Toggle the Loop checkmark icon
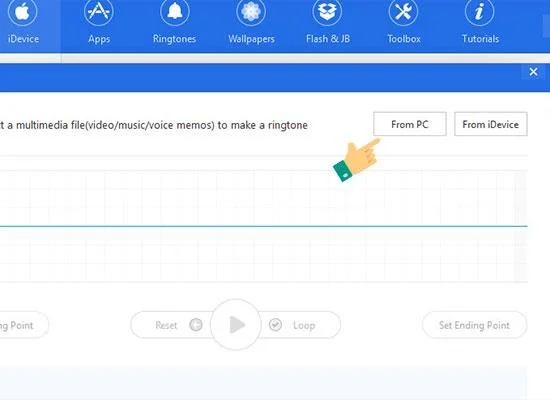This screenshot has height=400, width=550. 275,325
